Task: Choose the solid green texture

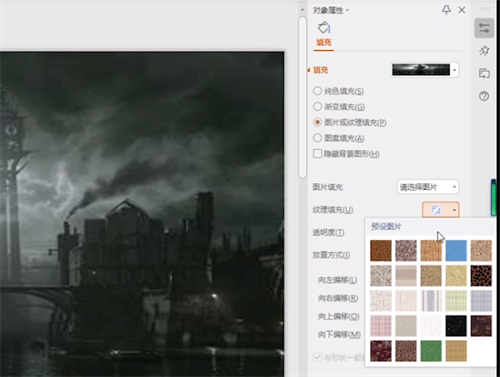Action: [x=431, y=351]
